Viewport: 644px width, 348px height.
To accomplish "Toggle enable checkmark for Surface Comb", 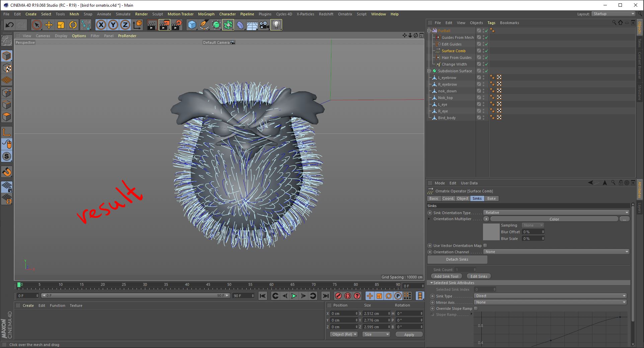I will 486,51.
